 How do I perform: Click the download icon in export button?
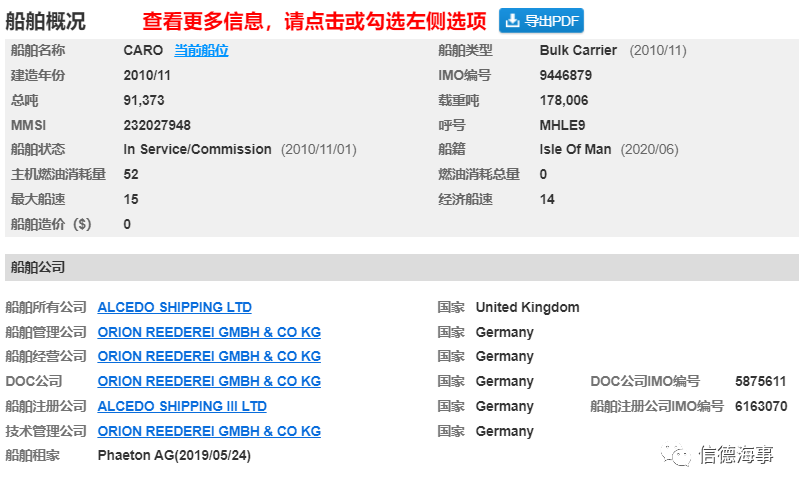click(x=513, y=20)
